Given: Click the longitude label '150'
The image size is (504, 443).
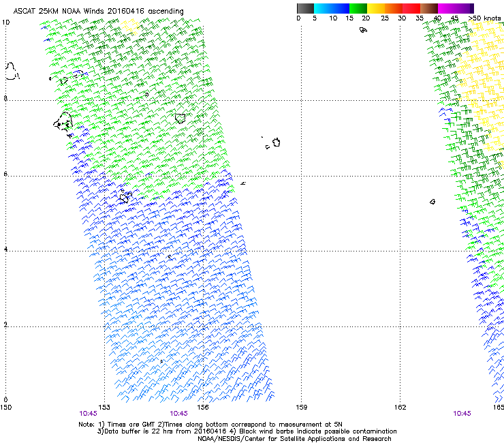Looking at the screenshot, I should [x=5, y=408].
